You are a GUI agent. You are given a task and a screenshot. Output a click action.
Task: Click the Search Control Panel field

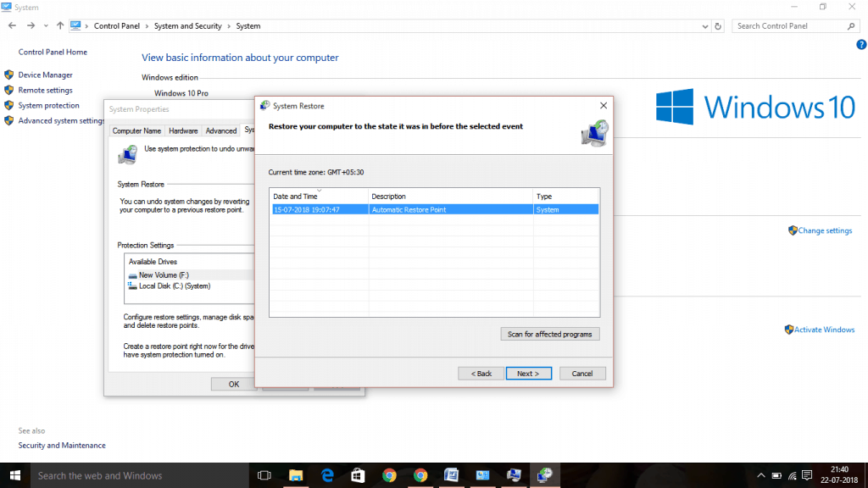788,25
